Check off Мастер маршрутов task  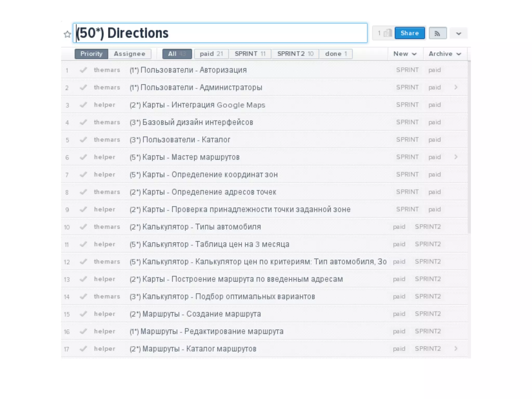tap(83, 157)
